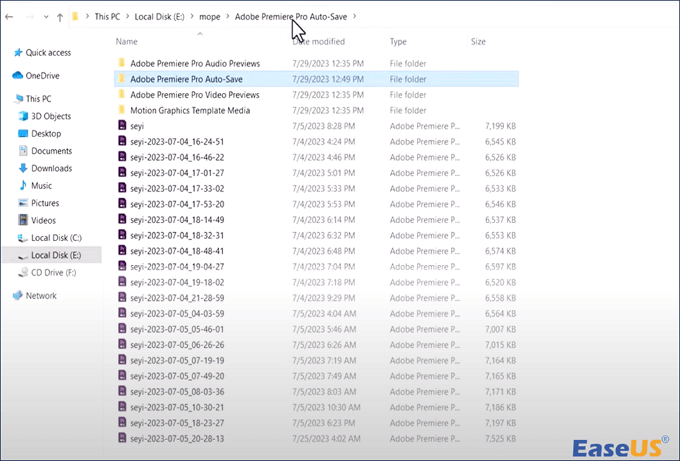Click the Quick access star icon
Image resolution: width=680 pixels, height=461 pixels.
tap(17, 52)
